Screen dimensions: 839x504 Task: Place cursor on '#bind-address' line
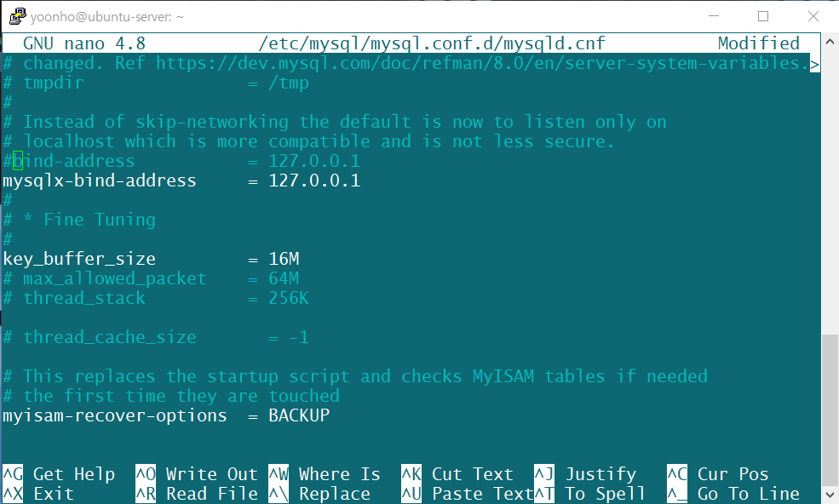[x=181, y=161]
